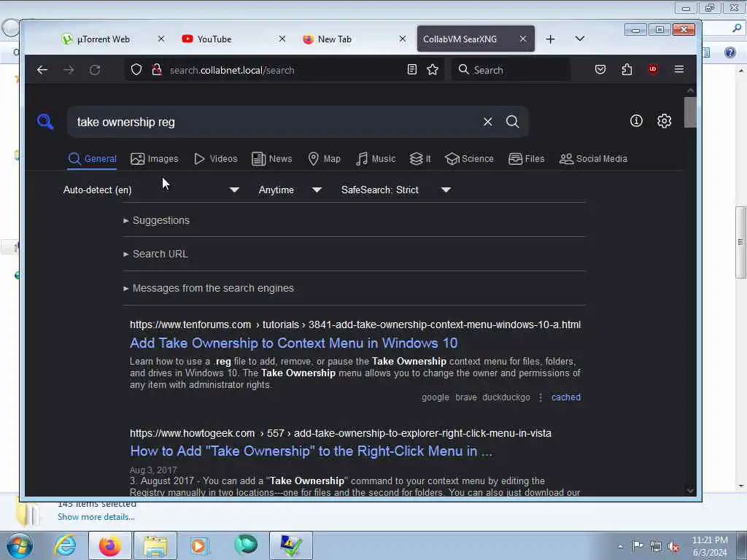This screenshot has width=747, height=560.
Task: Select the General search category
Action: [92, 158]
